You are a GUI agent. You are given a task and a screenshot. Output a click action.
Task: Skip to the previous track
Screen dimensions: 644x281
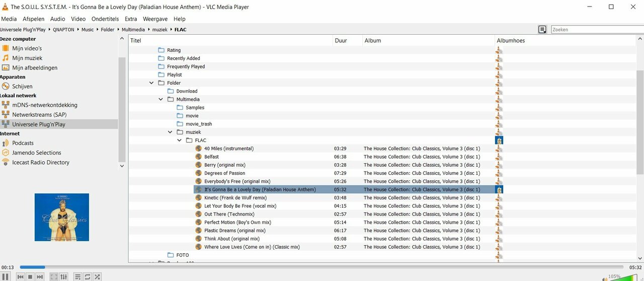coord(21,276)
